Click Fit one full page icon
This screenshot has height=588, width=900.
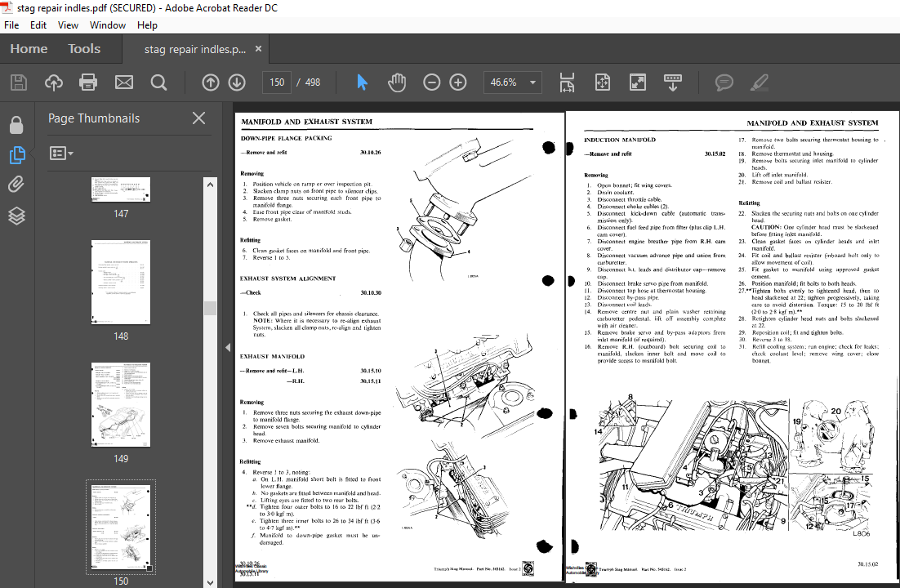603,82
